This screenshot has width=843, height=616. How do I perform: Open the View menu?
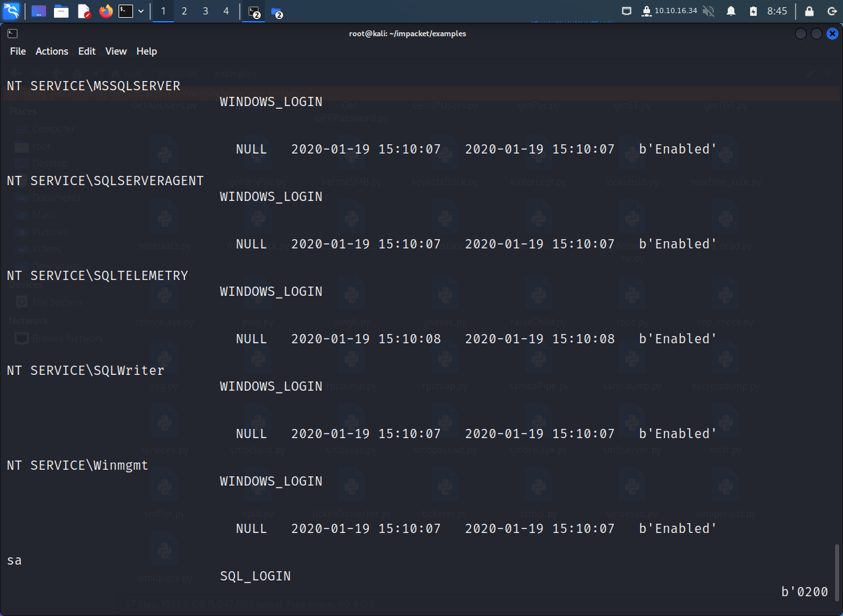(116, 51)
